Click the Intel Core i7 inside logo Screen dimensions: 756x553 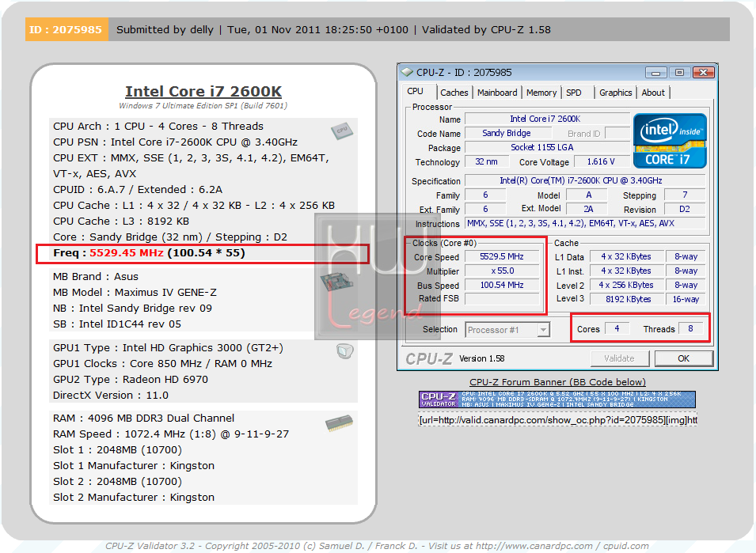(x=670, y=141)
